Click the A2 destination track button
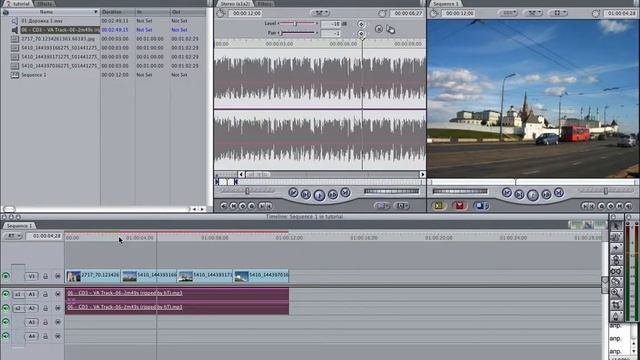Screen dimensions: 640x360 (32, 308)
